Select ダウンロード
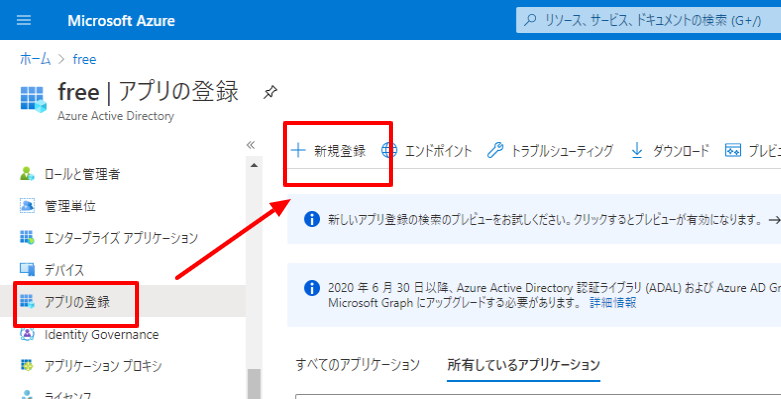The height and width of the screenshot is (399, 781). pos(680,150)
